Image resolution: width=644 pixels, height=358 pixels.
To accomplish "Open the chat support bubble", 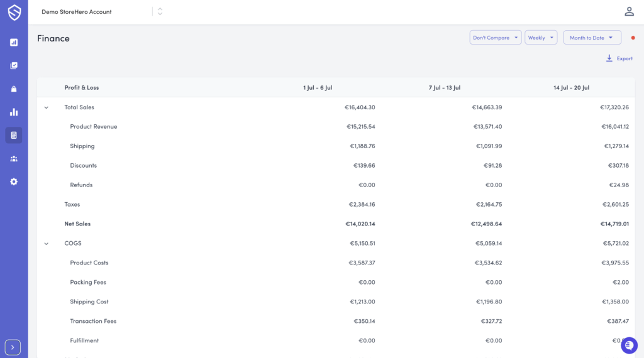I will point(629,345).
